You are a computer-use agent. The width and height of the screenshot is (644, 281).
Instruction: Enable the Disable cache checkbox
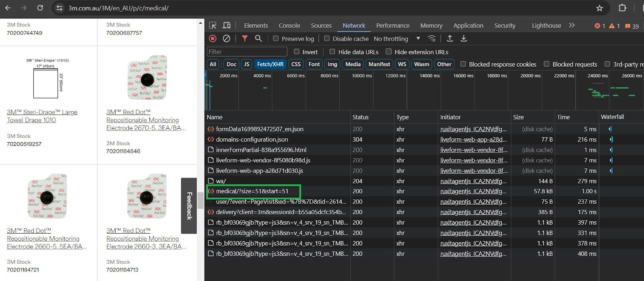(327, 39)
